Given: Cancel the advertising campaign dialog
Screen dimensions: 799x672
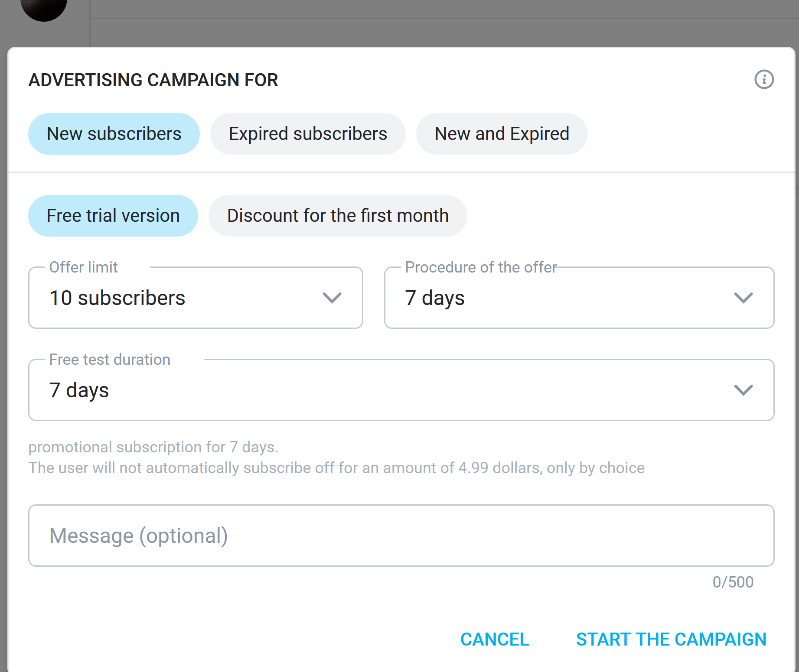Looking at the screenshot, I should coord(495,640).
